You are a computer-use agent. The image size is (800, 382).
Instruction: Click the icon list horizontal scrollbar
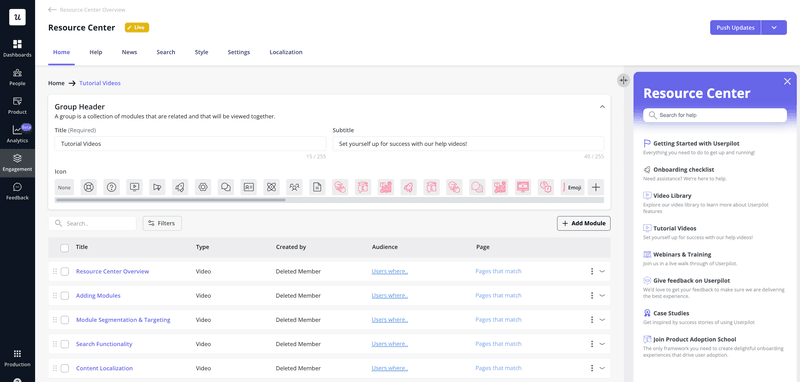[170, 200]
